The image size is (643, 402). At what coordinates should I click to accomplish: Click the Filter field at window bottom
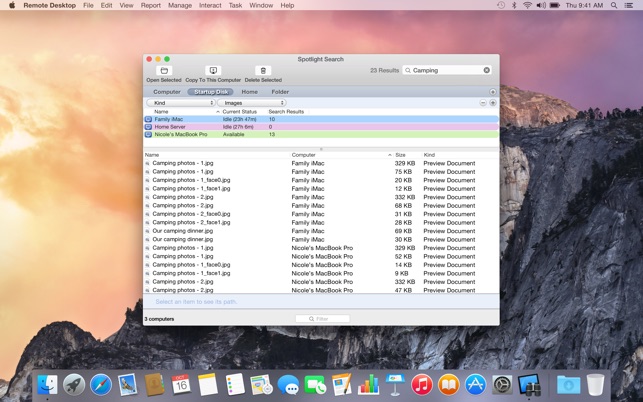tap(322, 319)
